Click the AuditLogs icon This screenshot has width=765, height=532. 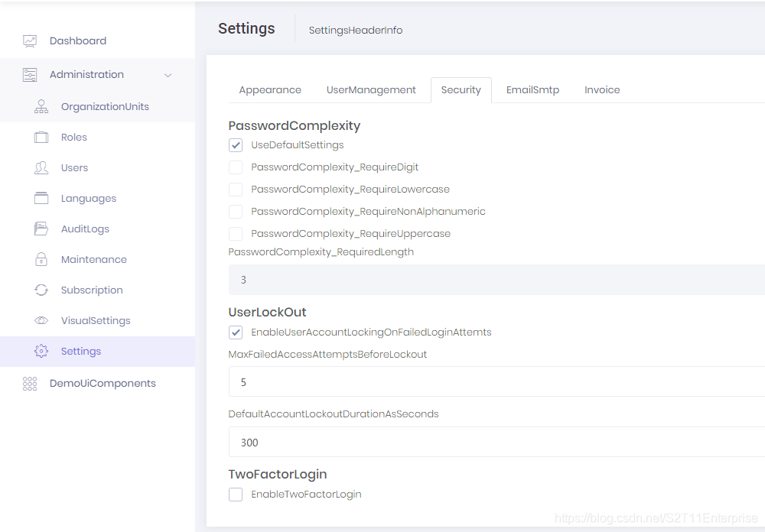click(42, 229)
